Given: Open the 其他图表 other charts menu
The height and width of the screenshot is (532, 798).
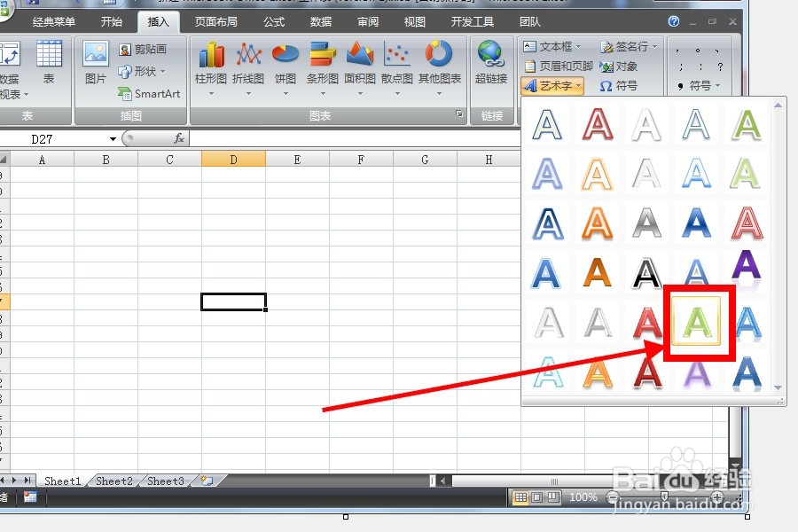Looking at the screenshot, I should tap(439, 69).
